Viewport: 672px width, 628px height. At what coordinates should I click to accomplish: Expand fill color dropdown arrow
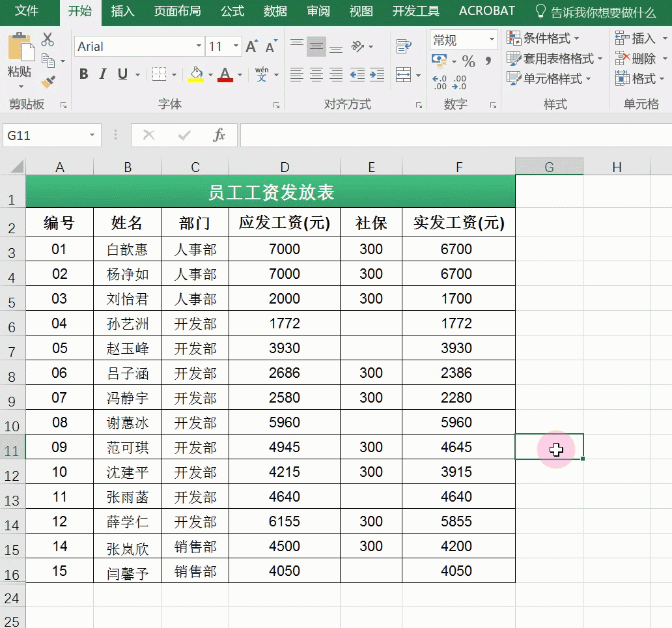click(210, 74)
